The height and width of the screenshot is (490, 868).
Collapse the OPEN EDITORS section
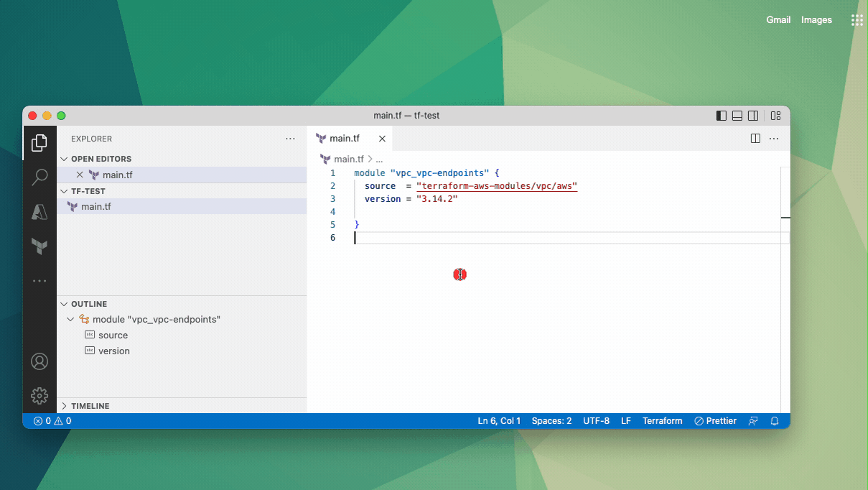tap(65, 158)
